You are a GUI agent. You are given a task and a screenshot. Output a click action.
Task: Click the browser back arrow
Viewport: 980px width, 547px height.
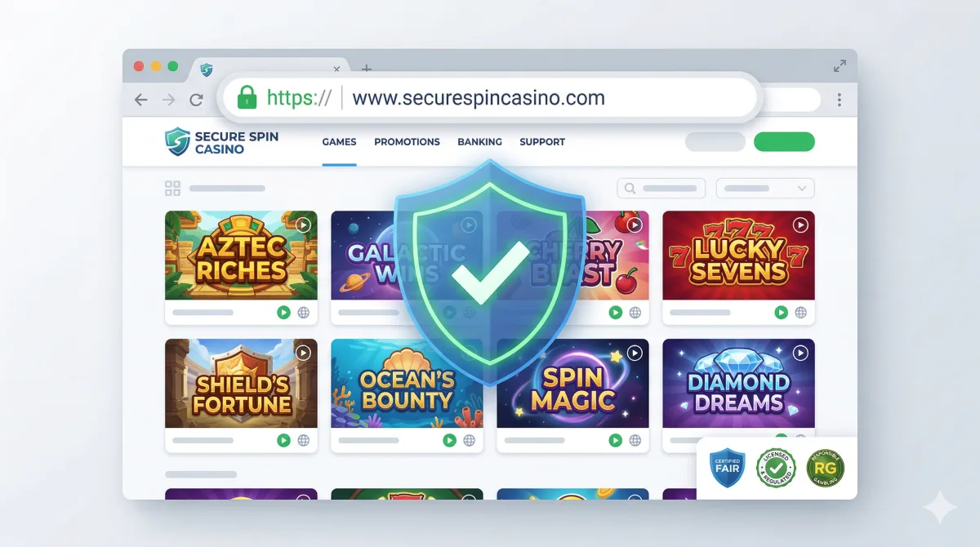(x=141, y=100)
